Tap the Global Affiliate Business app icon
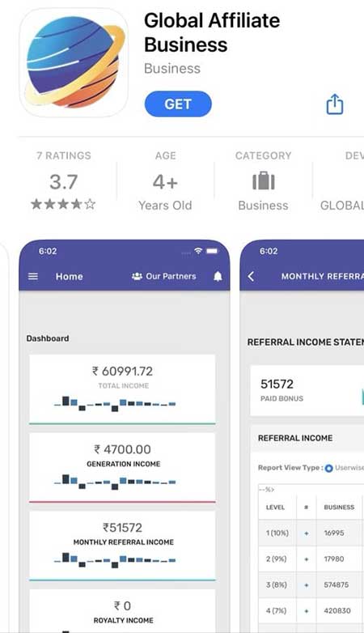364x633 pixels. (x=74, y=62)
